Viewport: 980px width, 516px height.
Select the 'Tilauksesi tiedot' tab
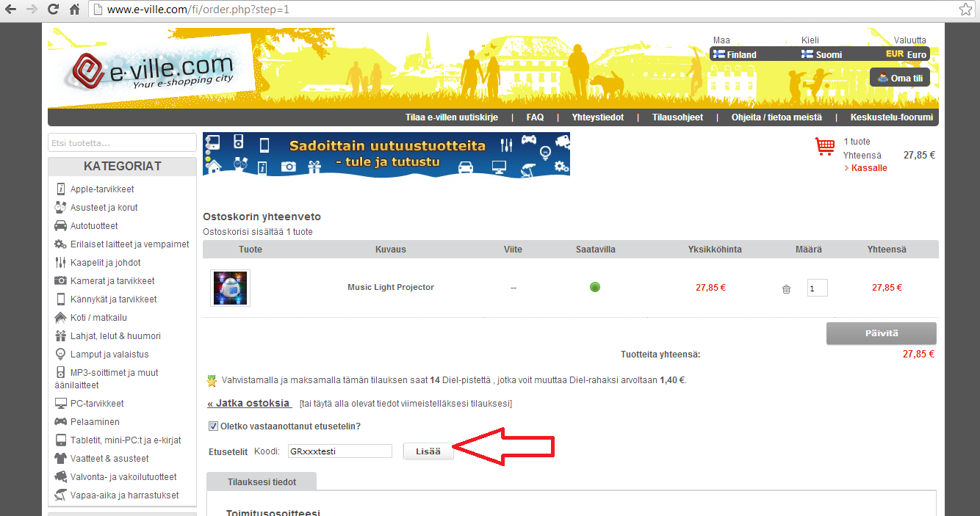tap(262, 482)
